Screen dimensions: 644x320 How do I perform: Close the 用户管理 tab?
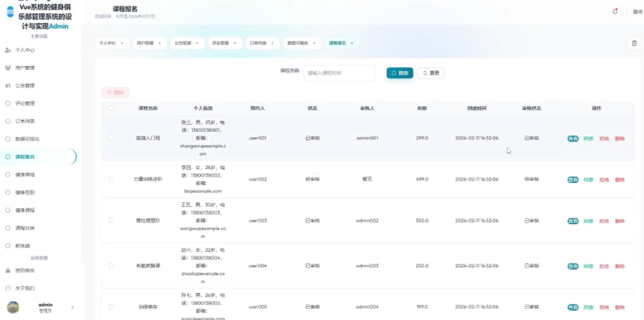point(160,43)
